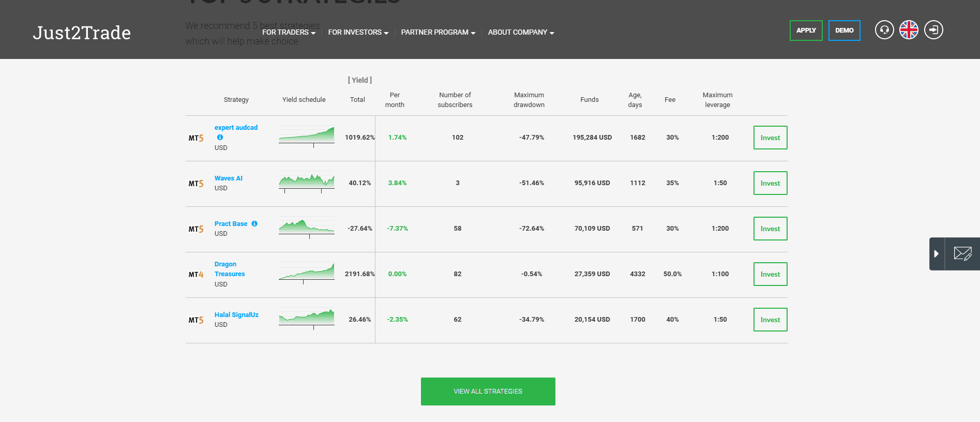Image resolution: width=980 pixels, height=422 pixels.
Task: Open the Partner Program menu
Action: 438,32
